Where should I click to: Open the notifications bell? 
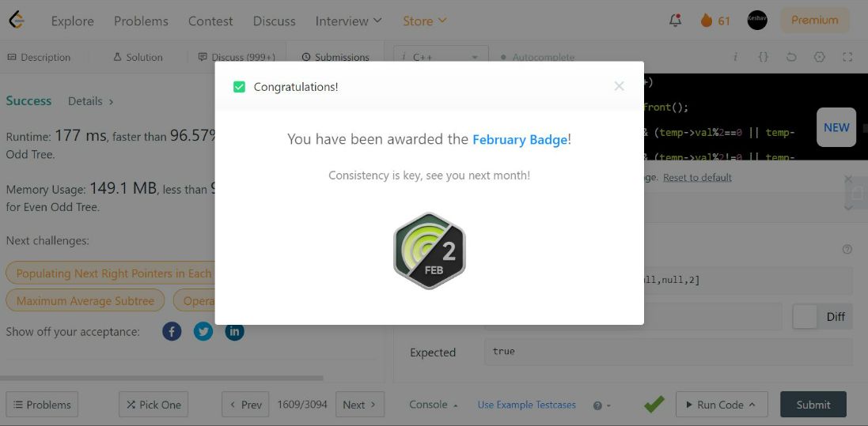click(x=675, y=21)
